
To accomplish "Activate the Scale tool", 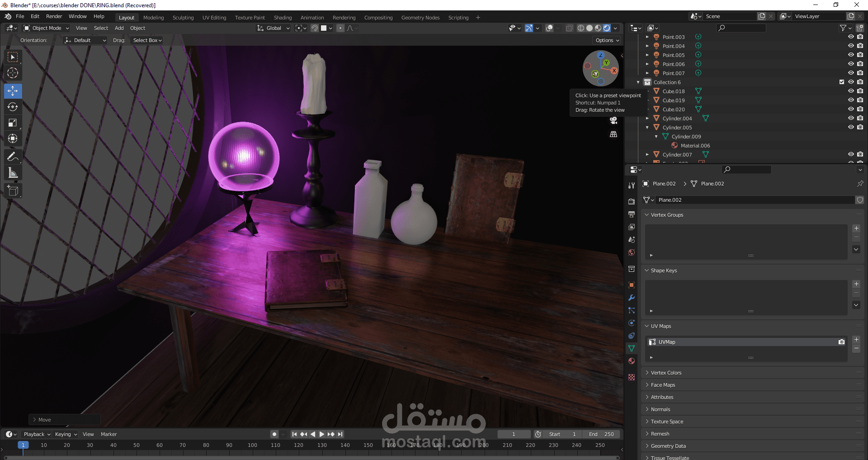I will (x=13, y=123).
